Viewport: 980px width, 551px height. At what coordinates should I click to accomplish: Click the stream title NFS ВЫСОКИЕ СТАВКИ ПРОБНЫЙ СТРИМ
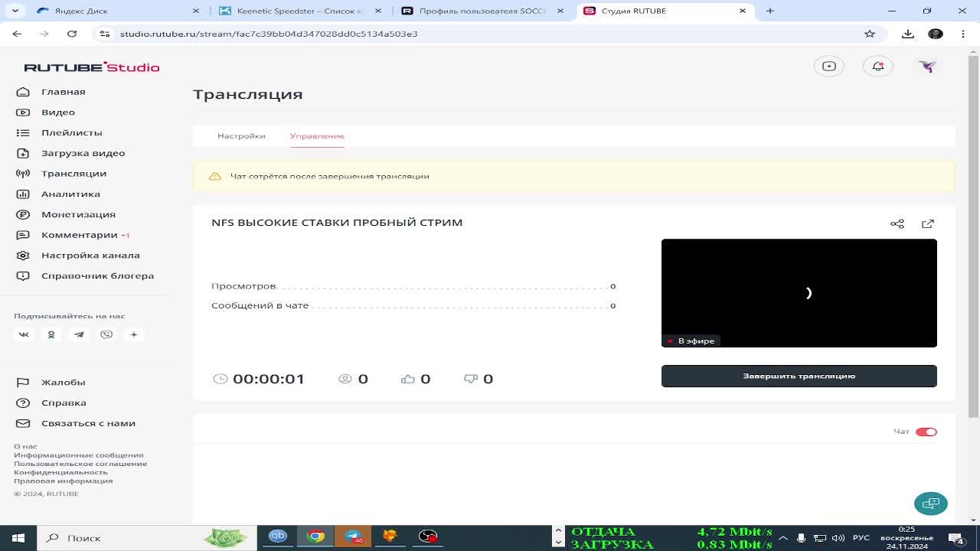pyautogui.click(x=337, y=223)
